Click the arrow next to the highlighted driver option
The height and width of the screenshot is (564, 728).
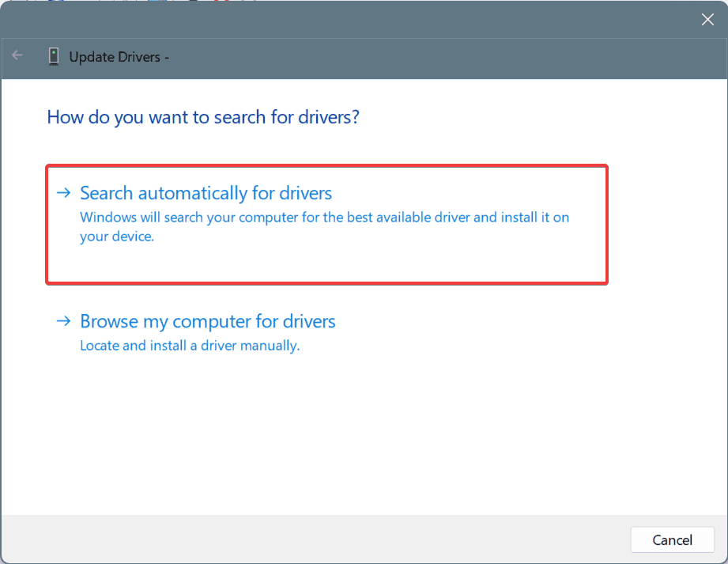[63, 192]
